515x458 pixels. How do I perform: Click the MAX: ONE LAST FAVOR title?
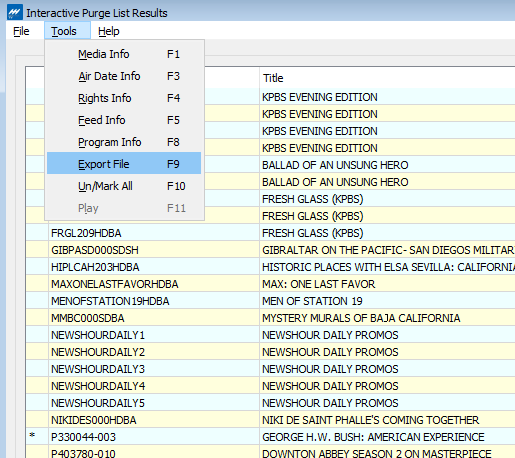pos(318,284)
